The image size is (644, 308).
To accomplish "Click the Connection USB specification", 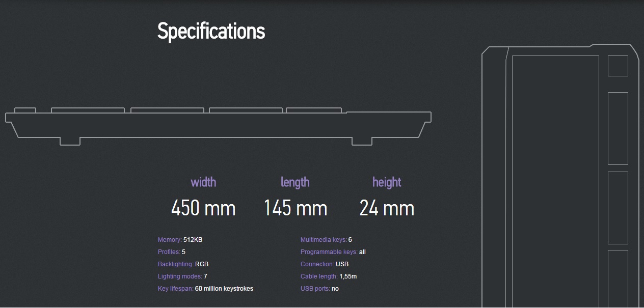I will click(324, 264).
